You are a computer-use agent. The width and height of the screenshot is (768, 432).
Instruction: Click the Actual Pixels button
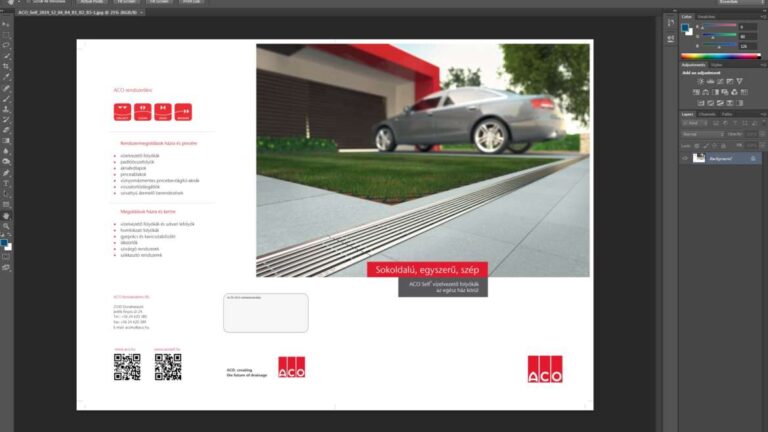pos(91,3)
